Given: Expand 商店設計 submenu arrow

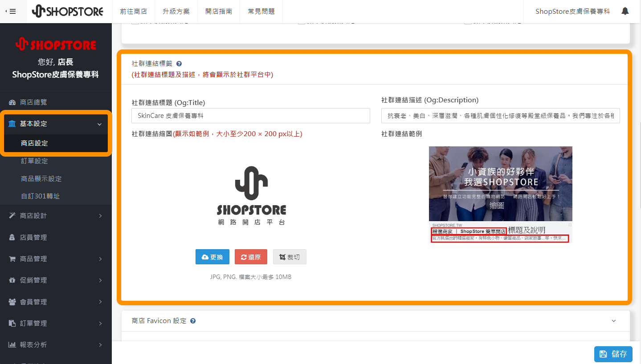Looking at the screenshot, I should pos(100,216).
